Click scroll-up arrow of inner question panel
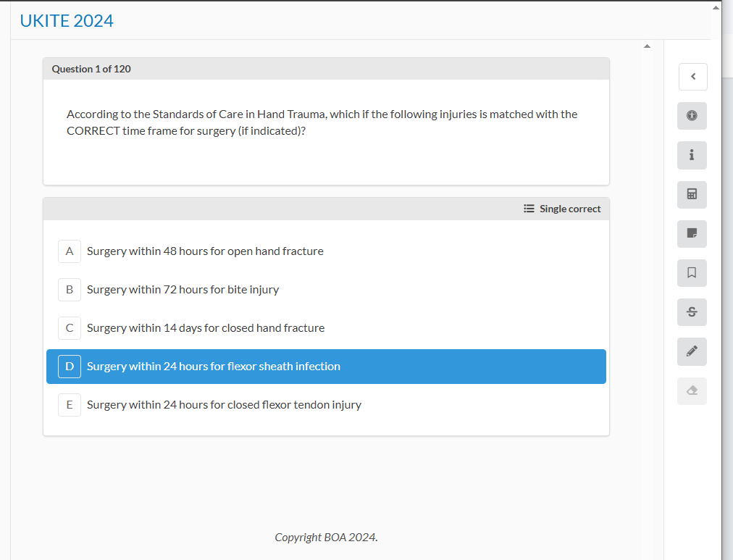 647,47
